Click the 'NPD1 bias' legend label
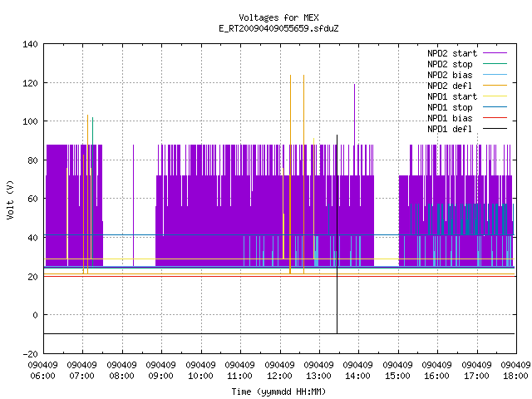Image resolution: width=532 pixels, height=399 pixels. [450, 118]
